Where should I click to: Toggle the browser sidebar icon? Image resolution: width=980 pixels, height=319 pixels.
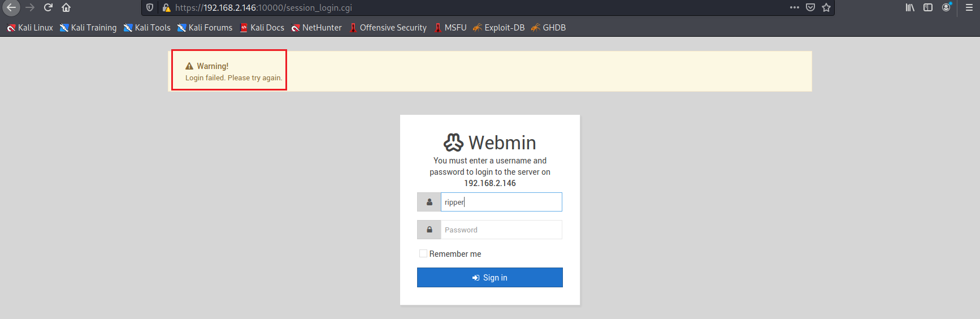[928, 7]
